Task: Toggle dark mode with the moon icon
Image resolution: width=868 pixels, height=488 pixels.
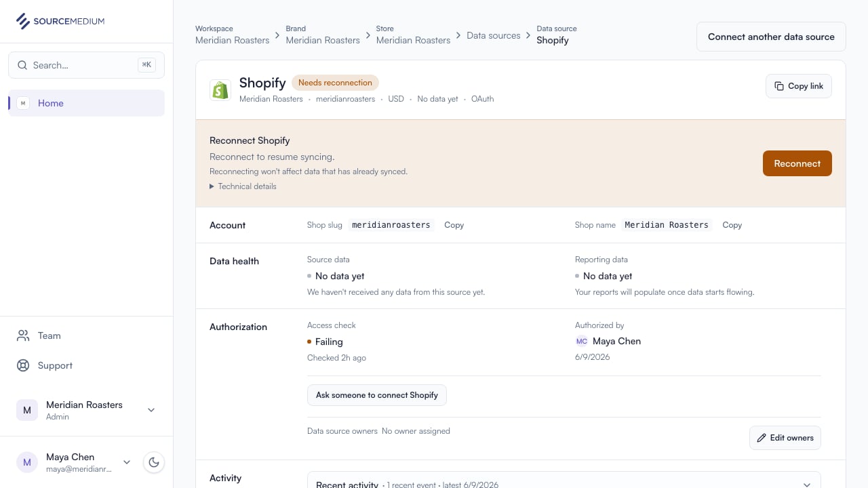Action: [154, 462]
